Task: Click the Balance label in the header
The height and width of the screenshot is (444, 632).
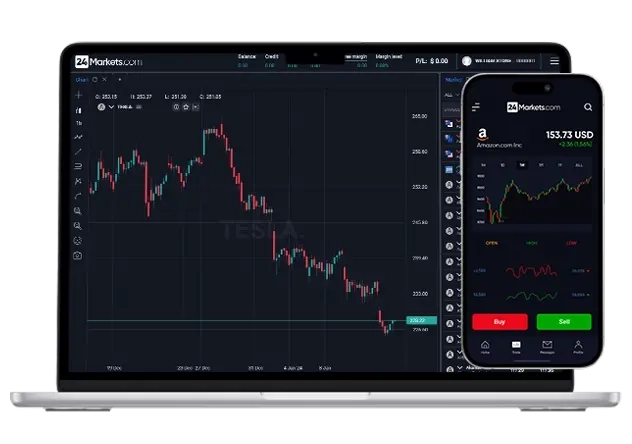Action: (x=247, y=56)
